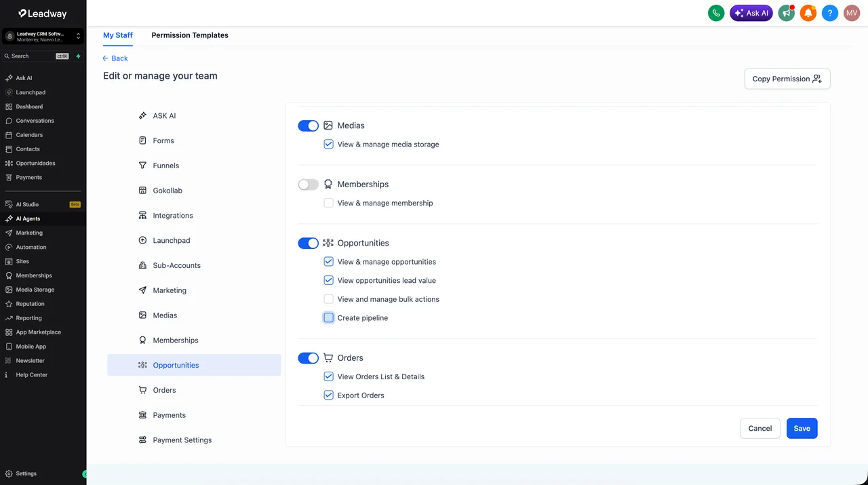Viewport: 868px width, 485px height.
Task: Click the Copy Permission button
Action: coord(787,79)
